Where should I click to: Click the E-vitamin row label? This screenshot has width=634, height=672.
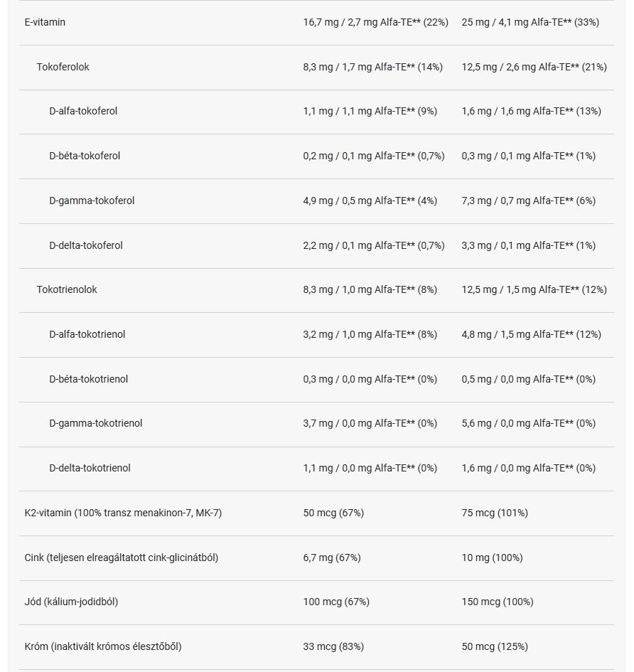[x=45, y=22]
